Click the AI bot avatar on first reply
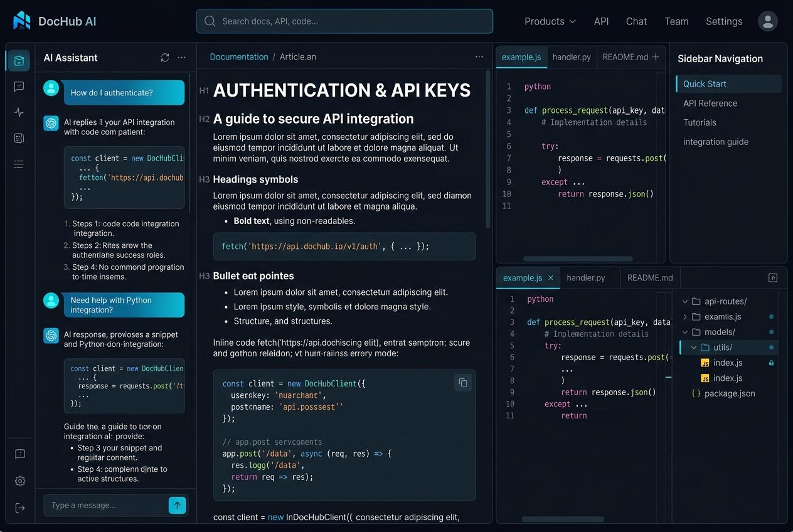Image resolution: width=793 pixels, height=532 pixels. click(51, 123)
